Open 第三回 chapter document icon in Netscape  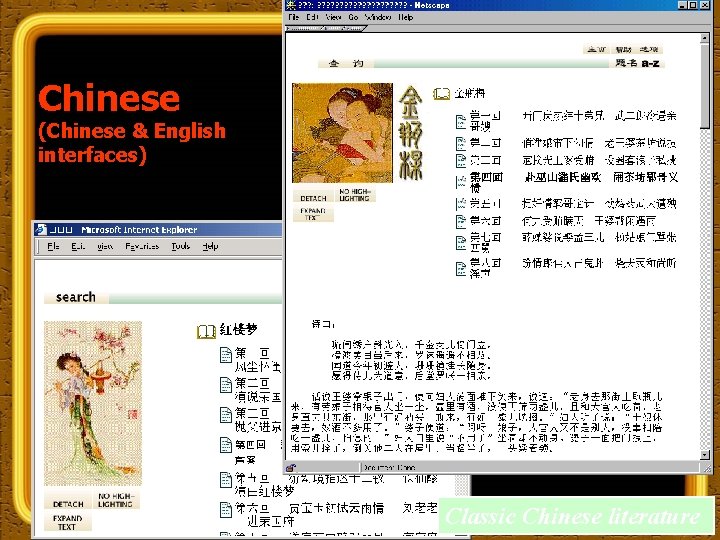[461, 161]
